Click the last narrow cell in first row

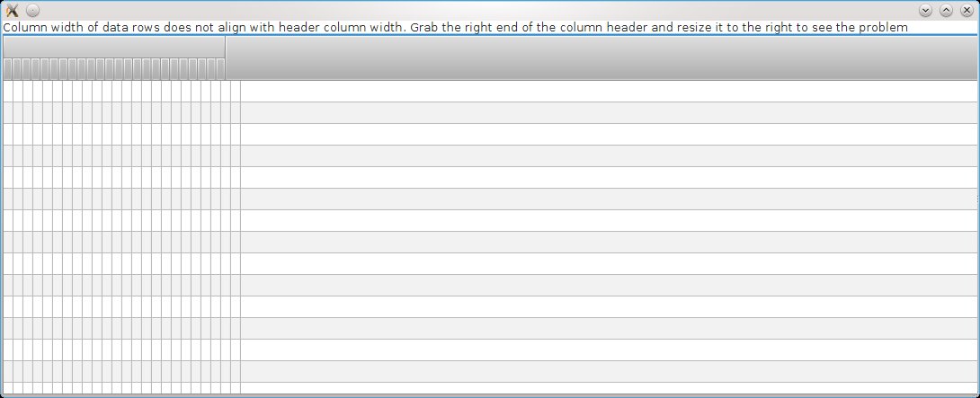point(236,92)
